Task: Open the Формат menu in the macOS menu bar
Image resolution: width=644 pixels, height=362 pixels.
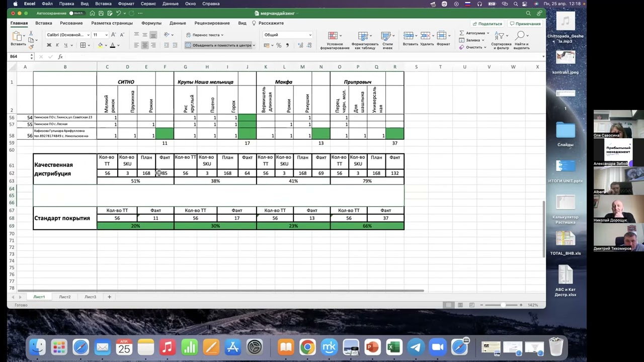Action: point(126,4)
